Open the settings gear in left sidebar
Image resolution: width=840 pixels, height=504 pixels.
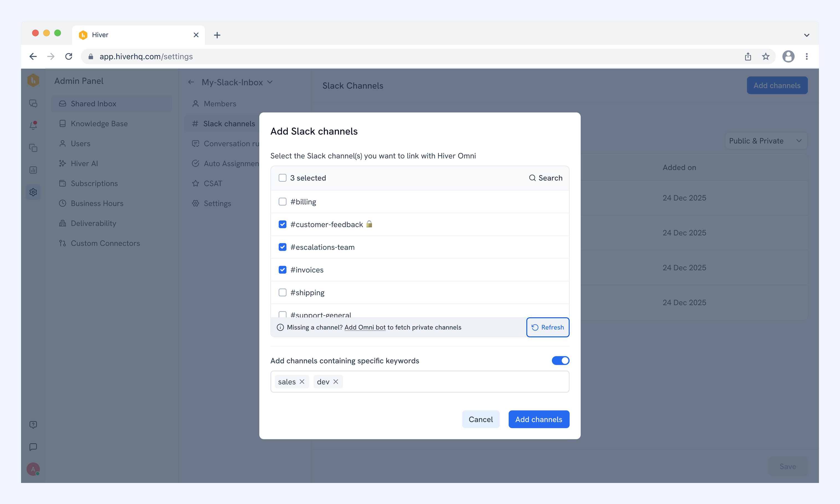pos(33,192)
